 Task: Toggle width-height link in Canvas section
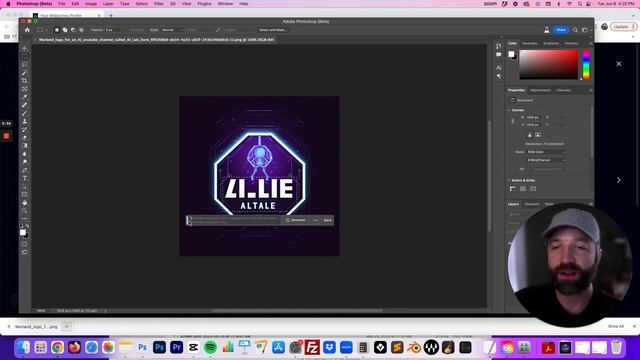[x=513, y=121]
